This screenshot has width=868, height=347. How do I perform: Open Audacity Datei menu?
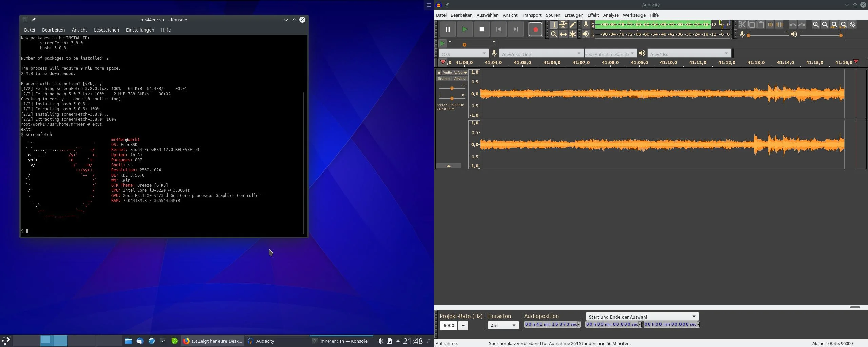pyautogui.click(x=441, y=15)
